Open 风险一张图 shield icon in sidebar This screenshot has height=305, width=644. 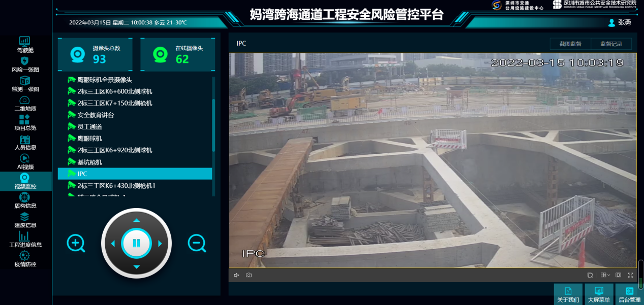pos(24,61)
